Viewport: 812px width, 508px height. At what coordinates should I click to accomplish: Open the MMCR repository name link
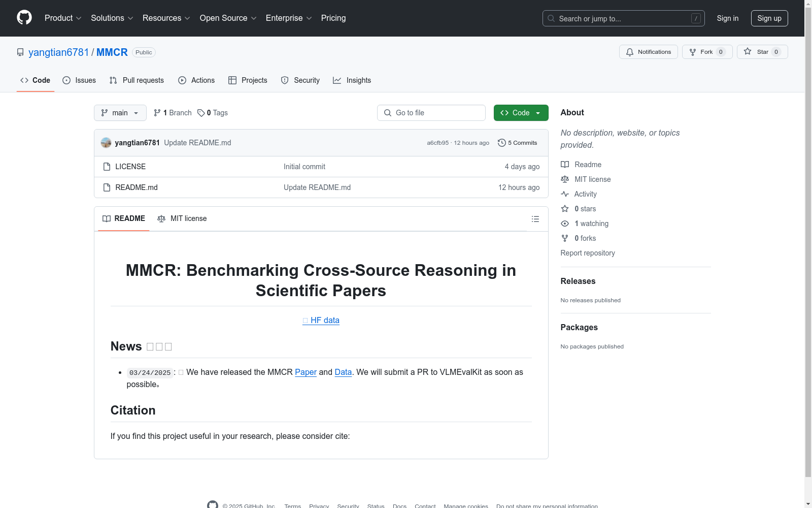[112, 52]
